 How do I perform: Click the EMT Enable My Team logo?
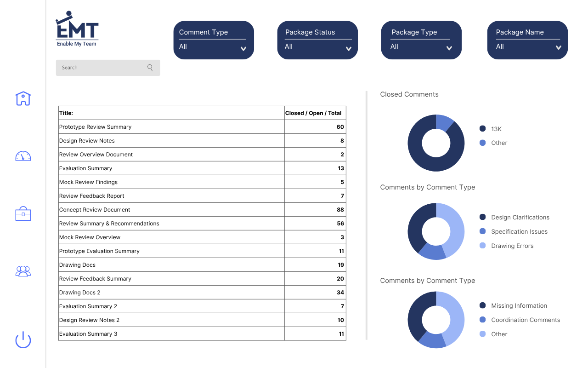pyautogui.click(x=77, y=29)
